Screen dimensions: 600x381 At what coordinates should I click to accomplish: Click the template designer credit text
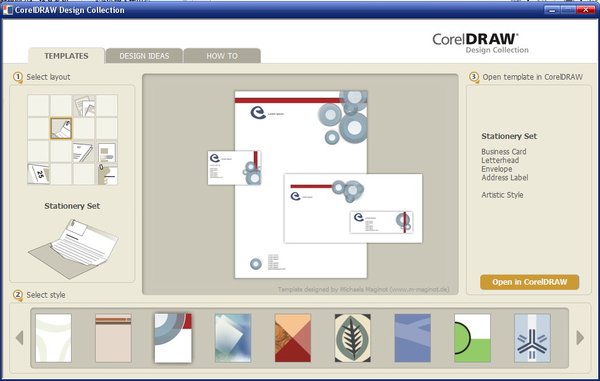(x=364, y=289)
